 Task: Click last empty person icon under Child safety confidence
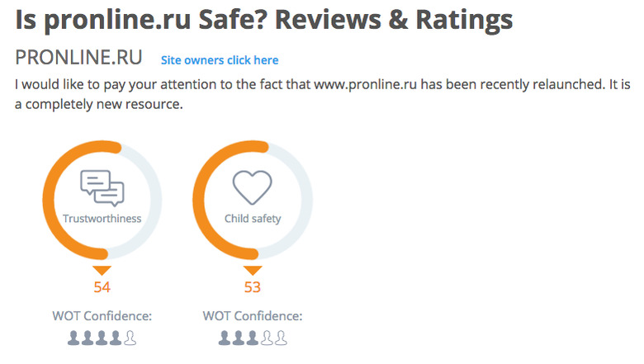[x=281, y=338]
